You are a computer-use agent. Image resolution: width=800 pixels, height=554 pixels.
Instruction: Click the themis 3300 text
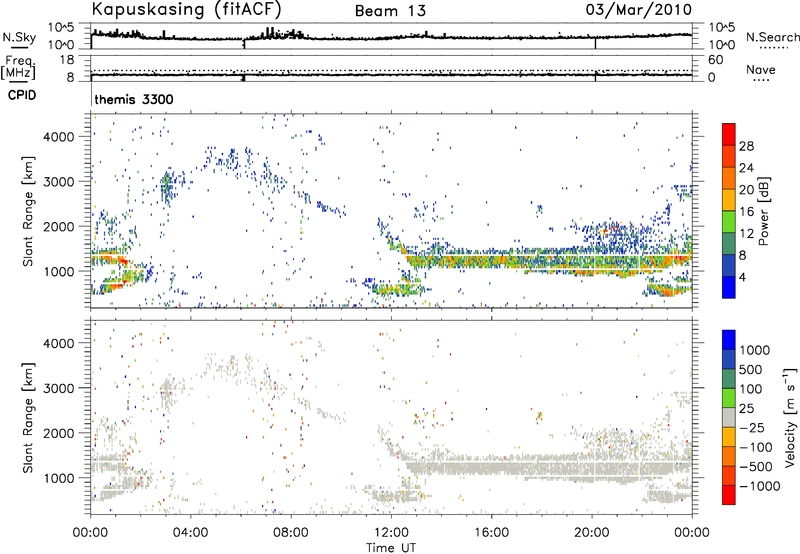coord(134,99)
